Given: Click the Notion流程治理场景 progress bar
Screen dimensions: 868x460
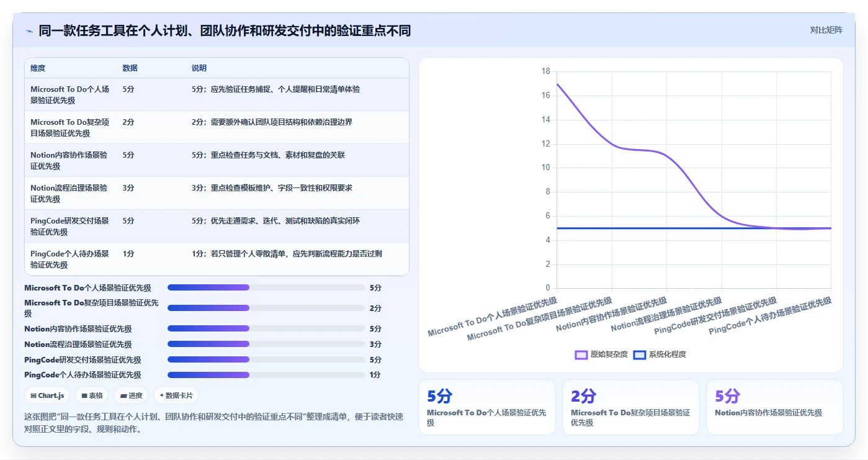Looking at the screenshot, I should 266,344.
